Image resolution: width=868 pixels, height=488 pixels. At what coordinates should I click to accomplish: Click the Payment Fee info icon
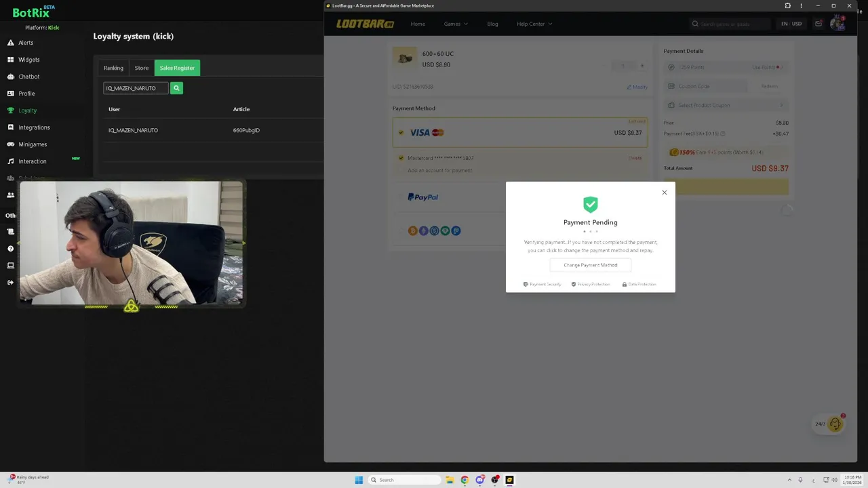pos(722,134)
